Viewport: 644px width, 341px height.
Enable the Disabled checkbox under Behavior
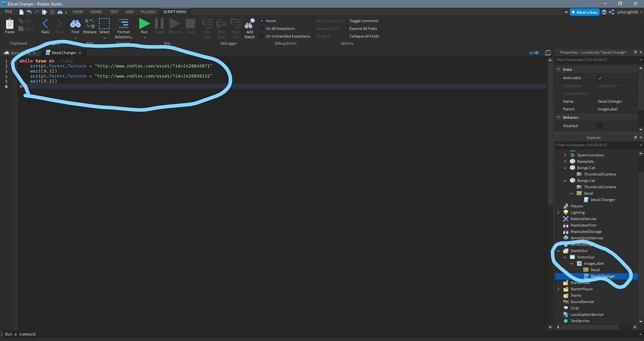pyautogui.click(x=600, y=125)
